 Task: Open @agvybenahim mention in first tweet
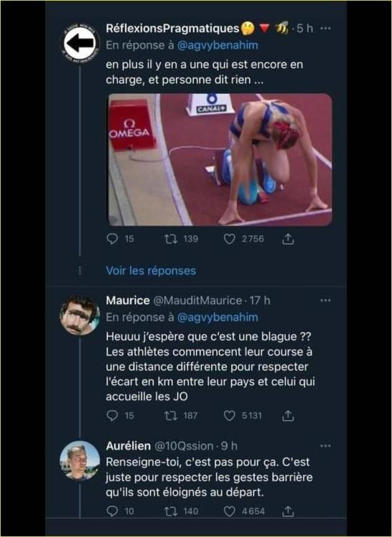pos(217,45)
